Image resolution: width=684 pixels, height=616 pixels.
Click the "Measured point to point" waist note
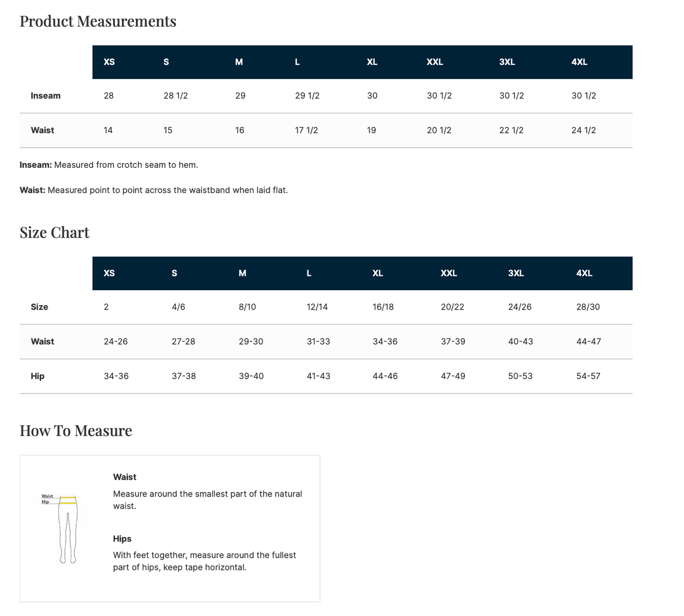153,190
